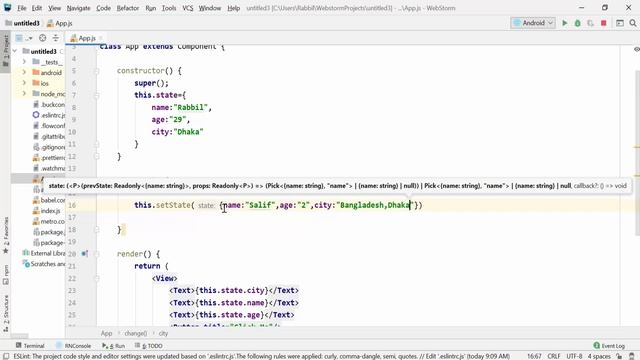The height and width of the screenshot is (360, 640).
Task: Open the Window menu
Action: coord(210,8)
